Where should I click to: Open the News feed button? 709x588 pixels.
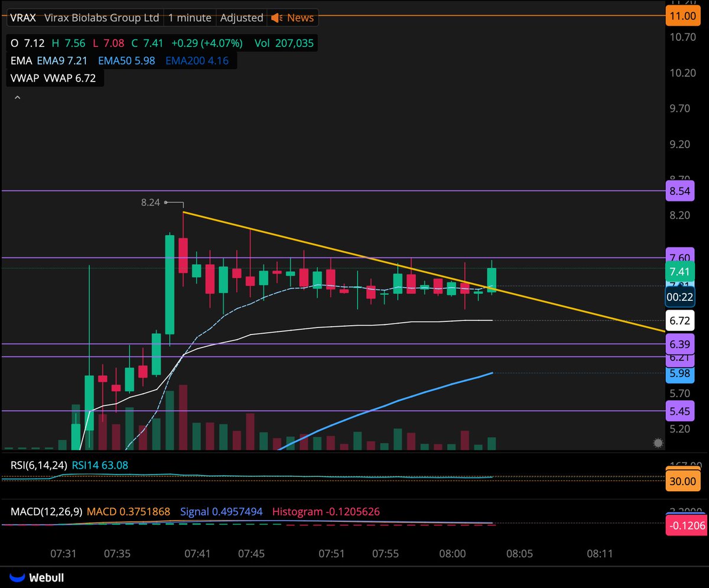point(292,18)
